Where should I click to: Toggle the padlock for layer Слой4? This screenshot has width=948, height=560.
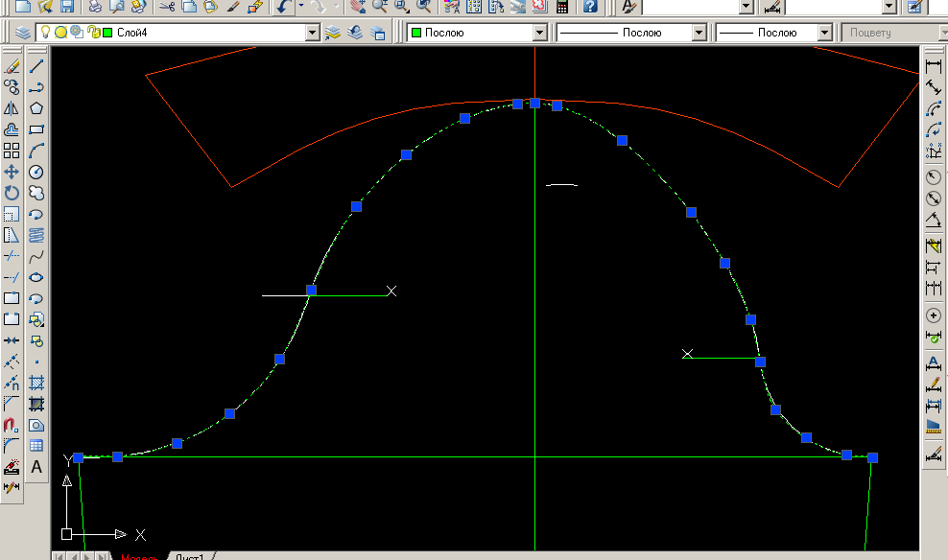point(93,32)
